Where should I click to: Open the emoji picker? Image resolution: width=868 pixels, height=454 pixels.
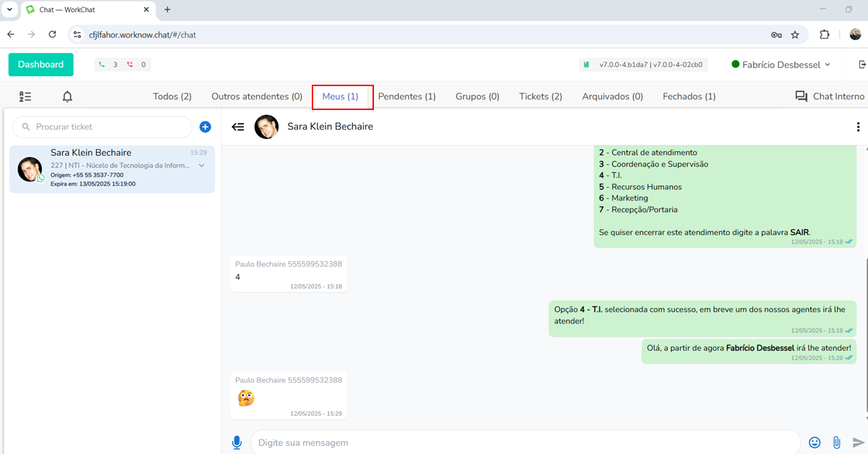click(814, 442)
